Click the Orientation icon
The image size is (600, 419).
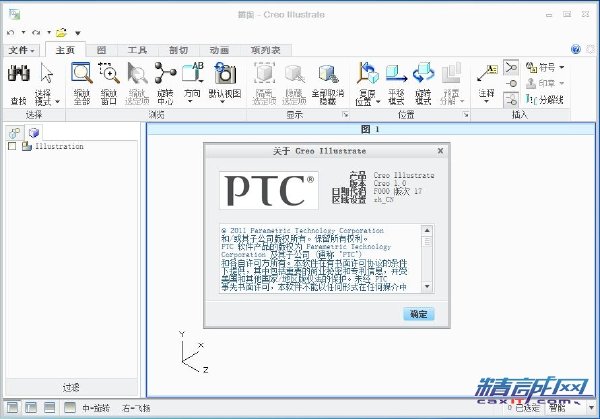click(x=192, y=73)
